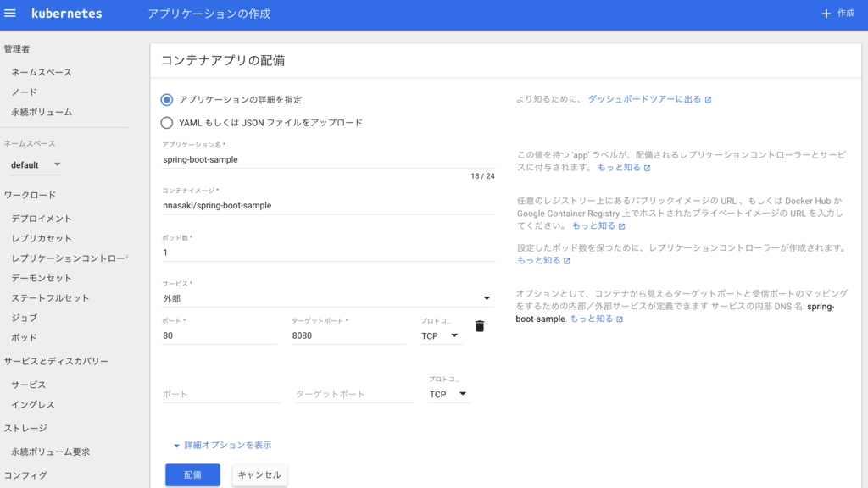Open デプロイメント in the sidebar

tap(40, 217)
